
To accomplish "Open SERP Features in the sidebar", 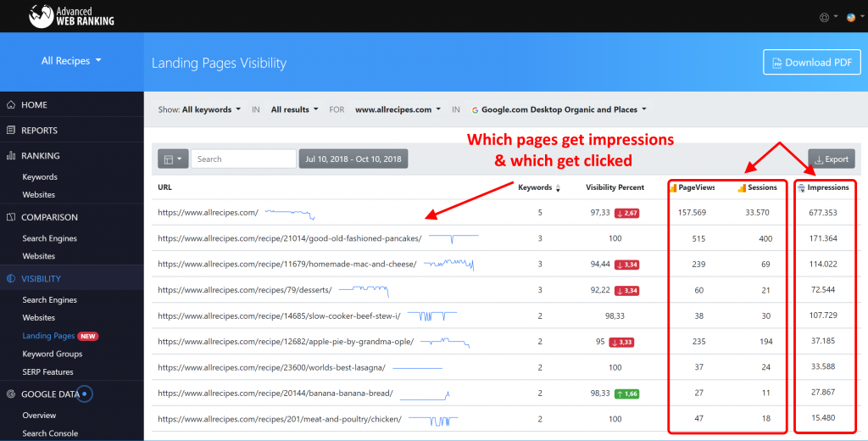I will [x=48, y=371].
